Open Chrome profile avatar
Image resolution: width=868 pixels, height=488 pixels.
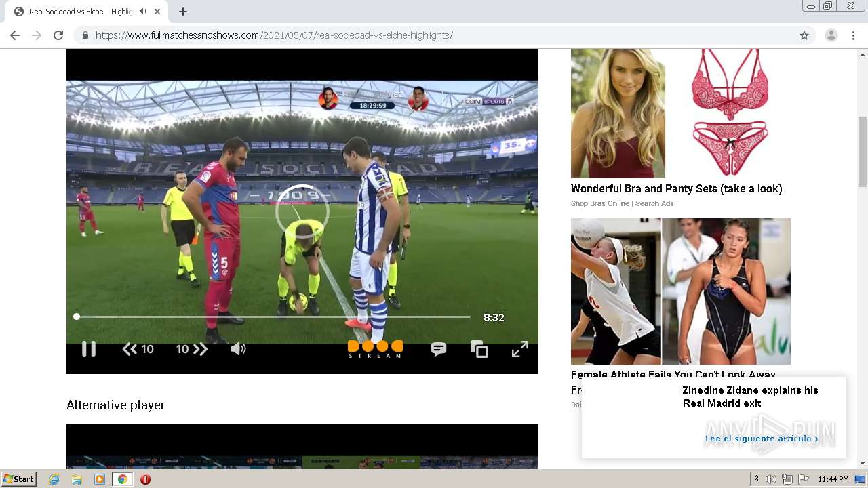click(831, 35)
